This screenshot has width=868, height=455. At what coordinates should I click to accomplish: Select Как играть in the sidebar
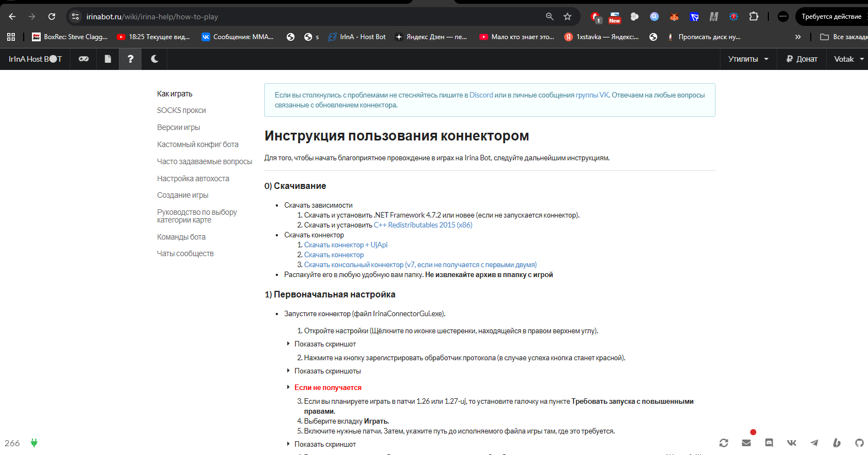click(174, 94)
